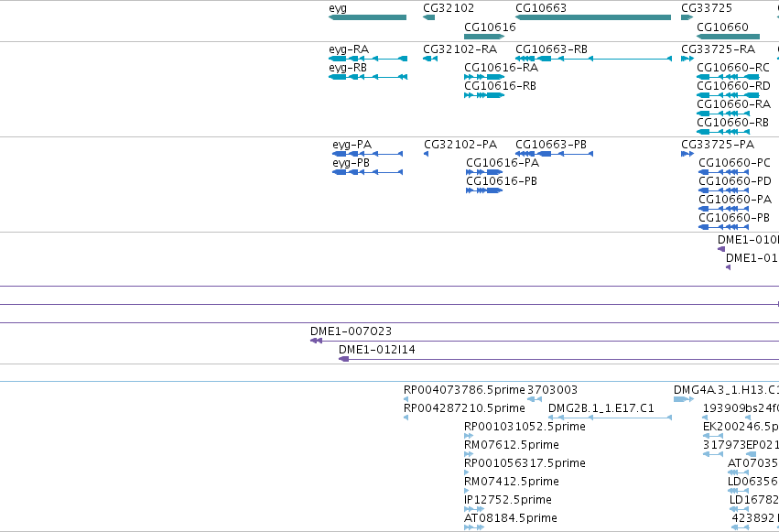
Task: Click the DMG2B.1_1.E17.C1 label
Action: 601,408
